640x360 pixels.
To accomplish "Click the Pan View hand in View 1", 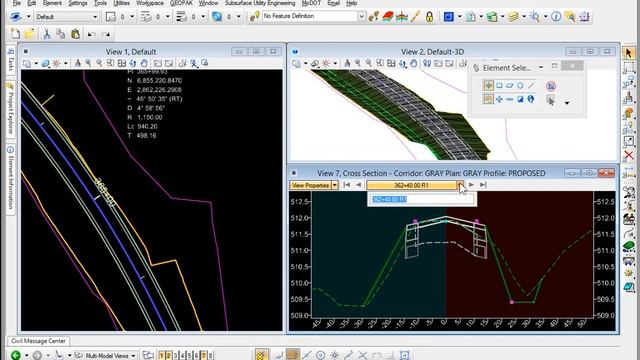I will pos(144,63).
